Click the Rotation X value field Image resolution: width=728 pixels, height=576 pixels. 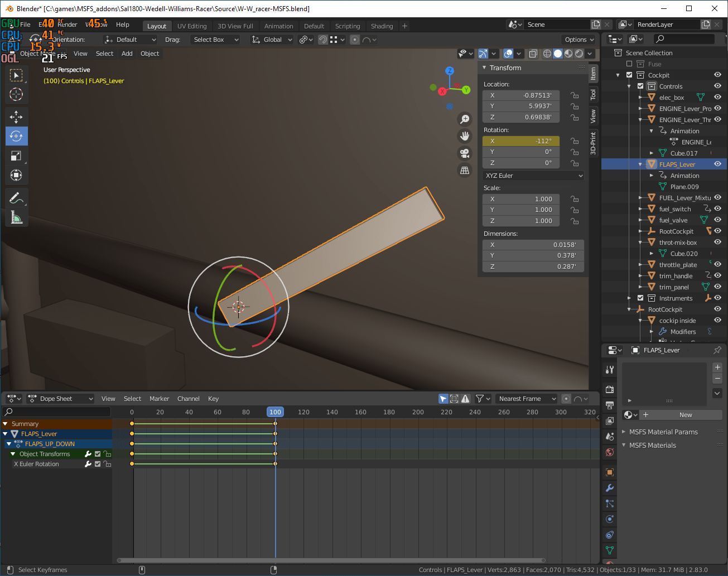tap(521, 141)
